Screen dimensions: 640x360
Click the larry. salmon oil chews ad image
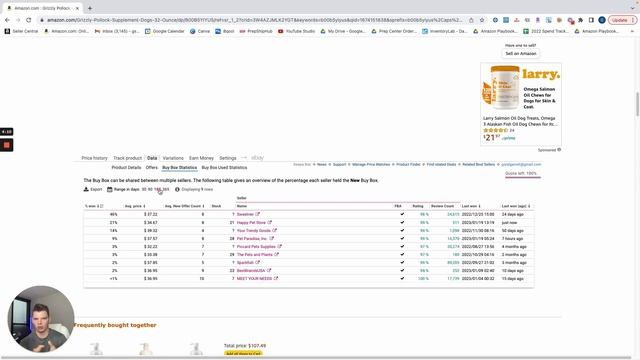pyautogui.click(x=501, y=88)
